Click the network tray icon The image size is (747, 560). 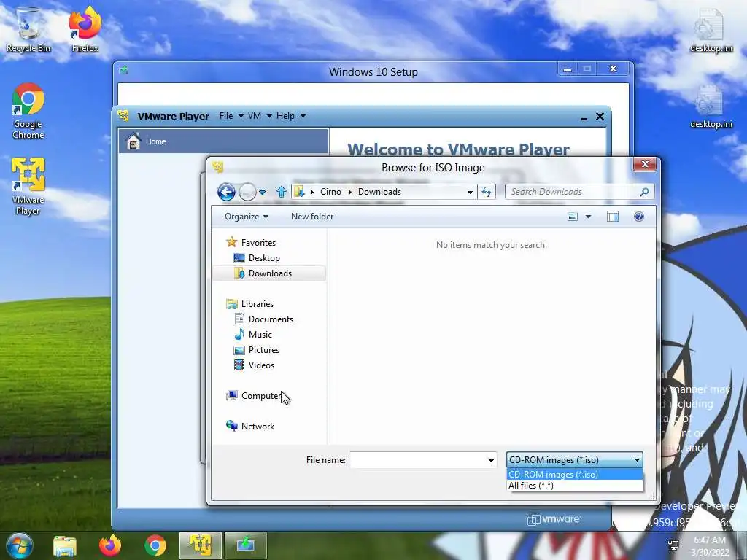pyautogui.click(x=673, y=546)
